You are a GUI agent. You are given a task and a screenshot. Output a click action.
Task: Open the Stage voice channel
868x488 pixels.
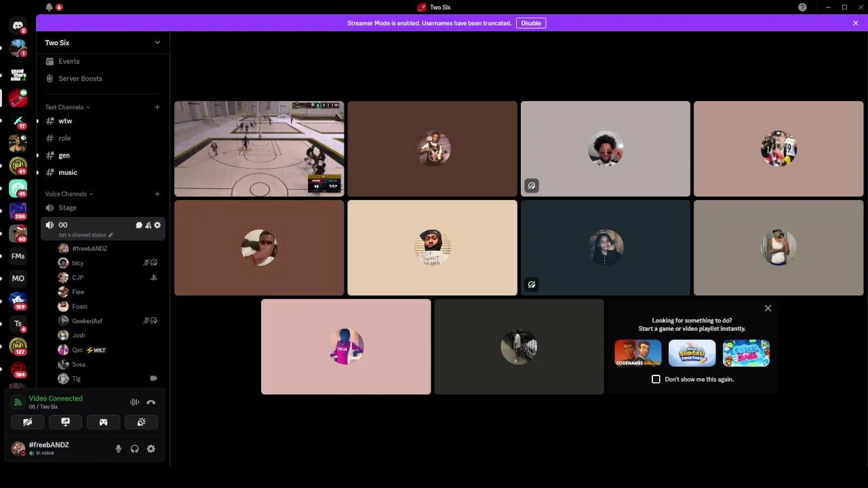(102, 208)
